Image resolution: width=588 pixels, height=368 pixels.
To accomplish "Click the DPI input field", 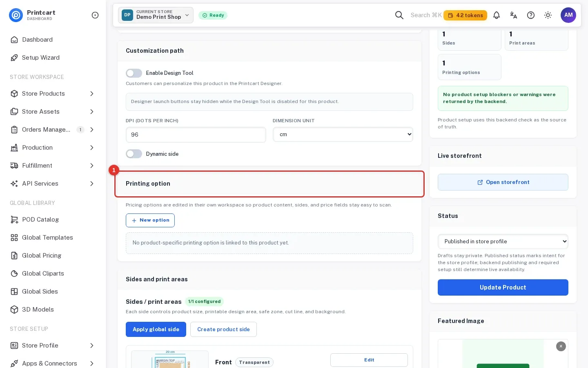I will 196,135.
